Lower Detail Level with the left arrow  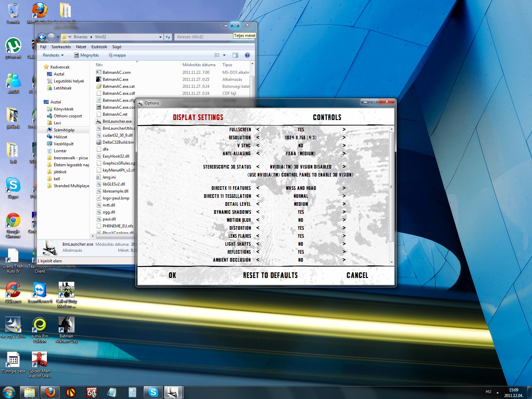tap(258, 204)
